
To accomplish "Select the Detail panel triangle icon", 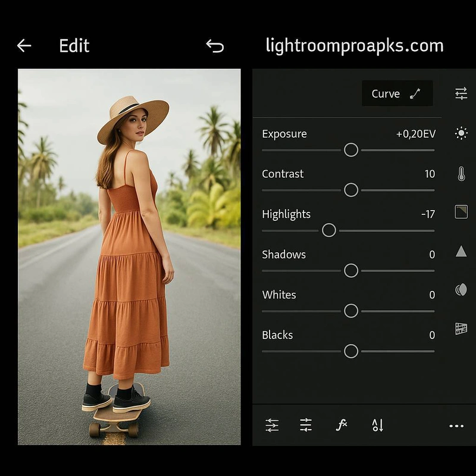I will [461, 252].
